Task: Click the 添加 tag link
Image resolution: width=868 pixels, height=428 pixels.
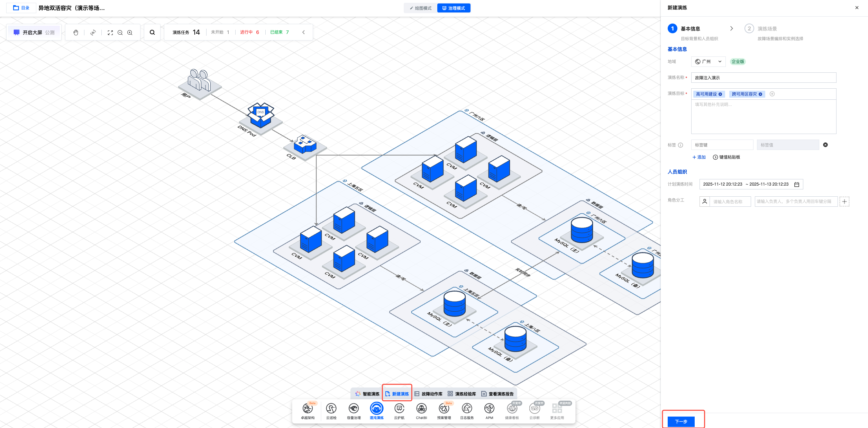Action: pos(699,157)
